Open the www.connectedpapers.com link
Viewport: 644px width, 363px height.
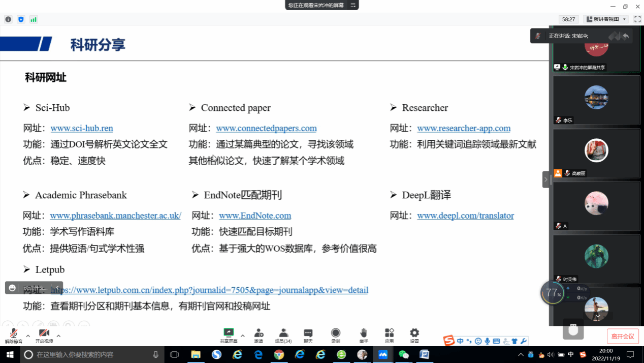266,128
